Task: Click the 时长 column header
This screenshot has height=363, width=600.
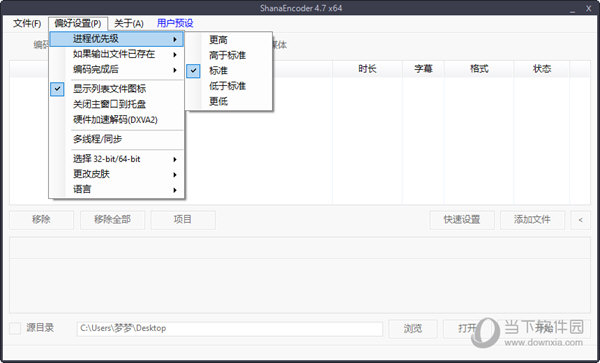Action: [367, 69]
